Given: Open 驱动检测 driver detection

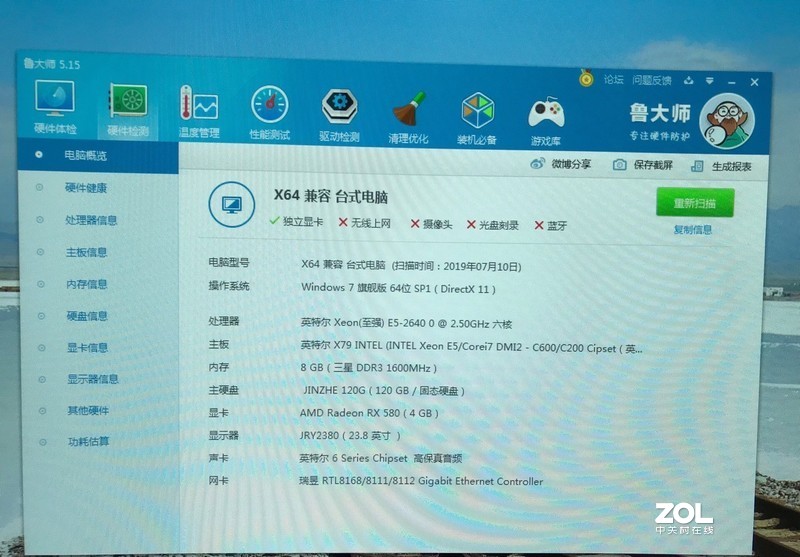Looking at the screenshot, I should [339, 115].
